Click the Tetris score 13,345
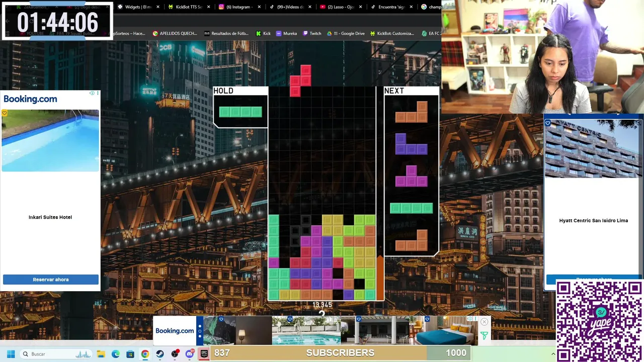 pos(322,305)
